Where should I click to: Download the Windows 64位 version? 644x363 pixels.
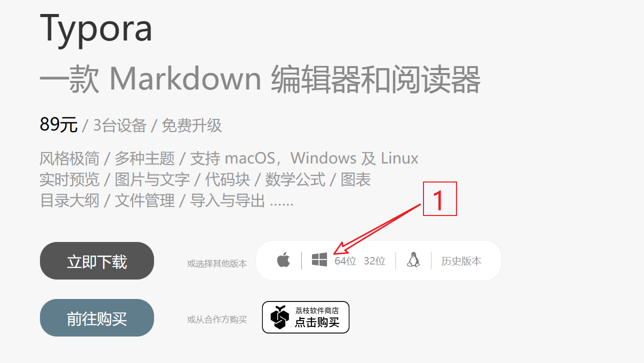[x=345, y=261]
